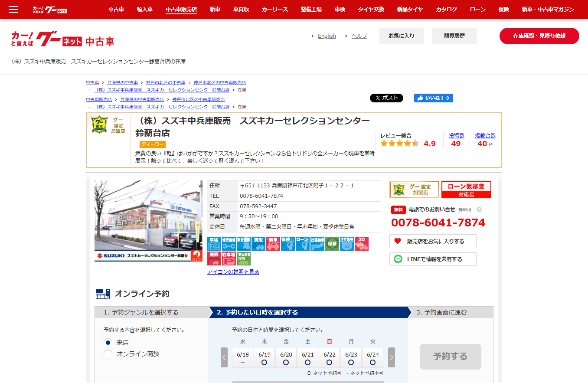Click the 修理整備 wrench icon

pos(229,244)
